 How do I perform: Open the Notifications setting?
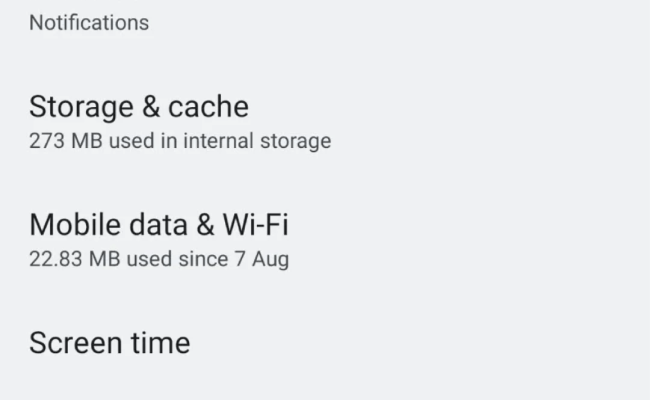click(89, 22)
